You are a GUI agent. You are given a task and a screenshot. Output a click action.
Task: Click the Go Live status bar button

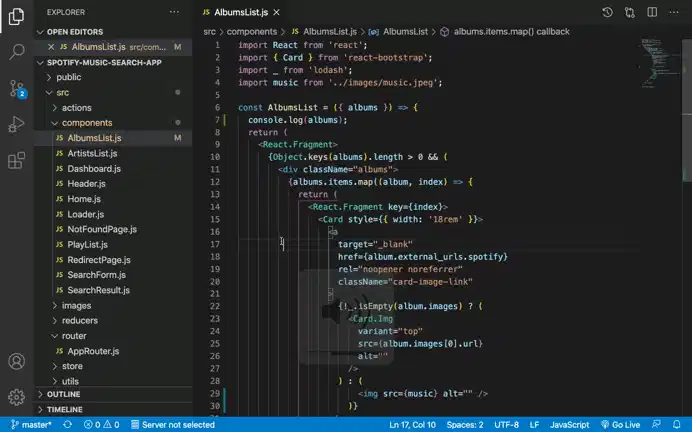(621, 424)
